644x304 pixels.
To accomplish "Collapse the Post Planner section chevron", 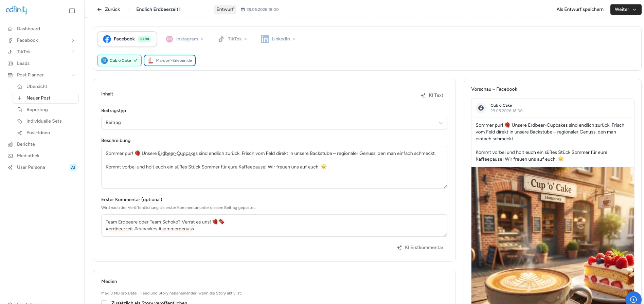I will pos(73,75).
